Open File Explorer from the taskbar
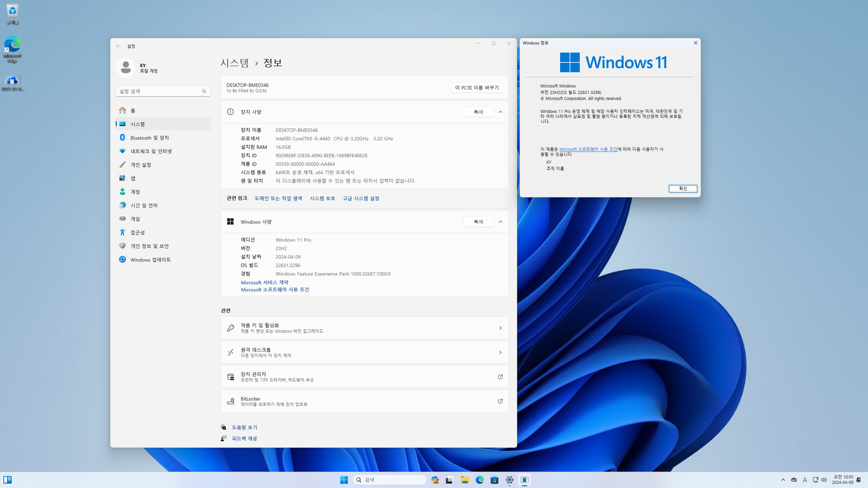Image resolution: width=868 pixels, height=488 pixels. click(465, 480)
